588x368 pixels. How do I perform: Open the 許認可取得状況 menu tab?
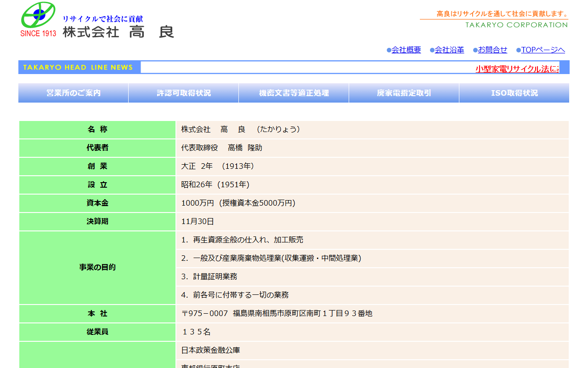pos(184,93)
